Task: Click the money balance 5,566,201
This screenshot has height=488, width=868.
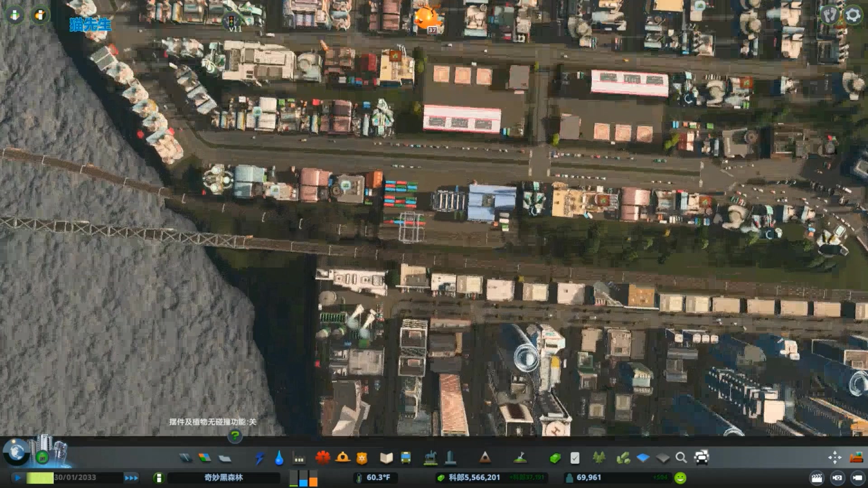Action: (474, 477)
